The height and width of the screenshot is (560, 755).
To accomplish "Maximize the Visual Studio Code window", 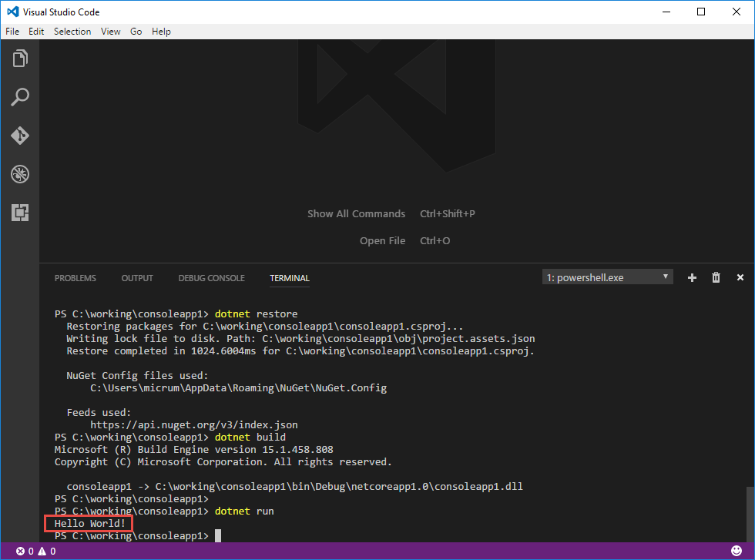I will tap(701, 12).
